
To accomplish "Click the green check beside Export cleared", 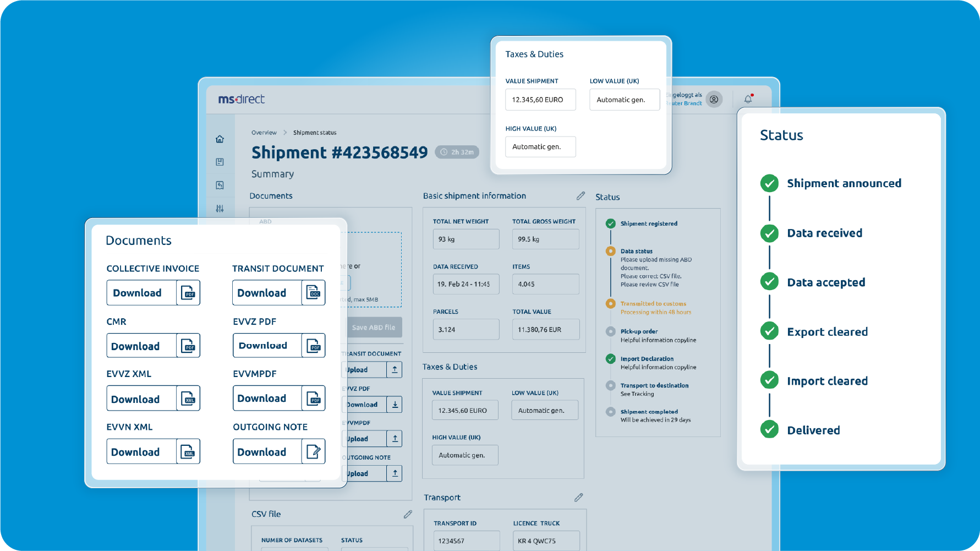I will click(x=769, y=331).
